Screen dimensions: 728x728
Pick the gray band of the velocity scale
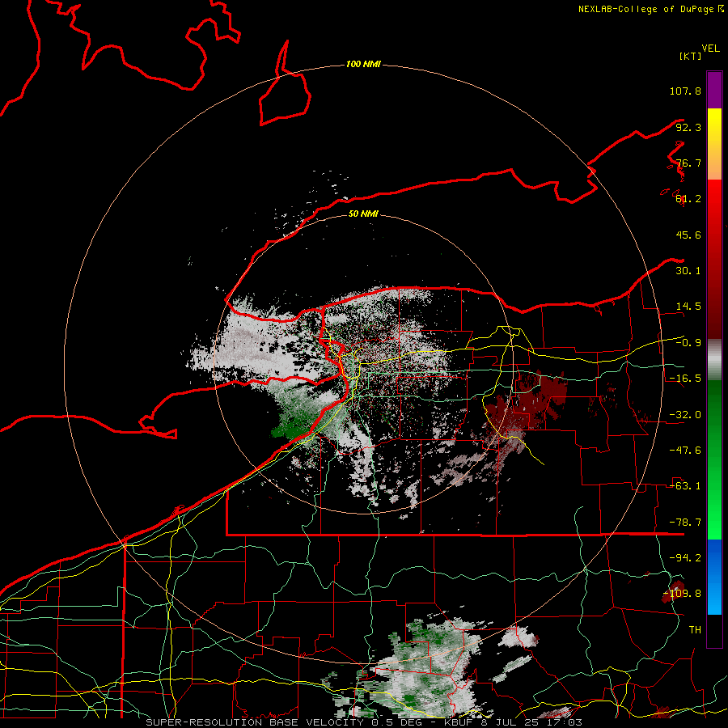714,360
